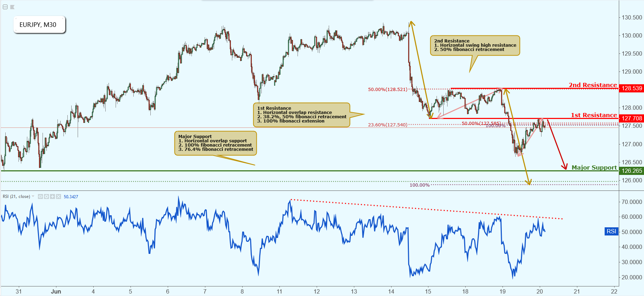Select the 2nd Resistance annotation callout
The image size is (644, 296).
pos(475,45)
